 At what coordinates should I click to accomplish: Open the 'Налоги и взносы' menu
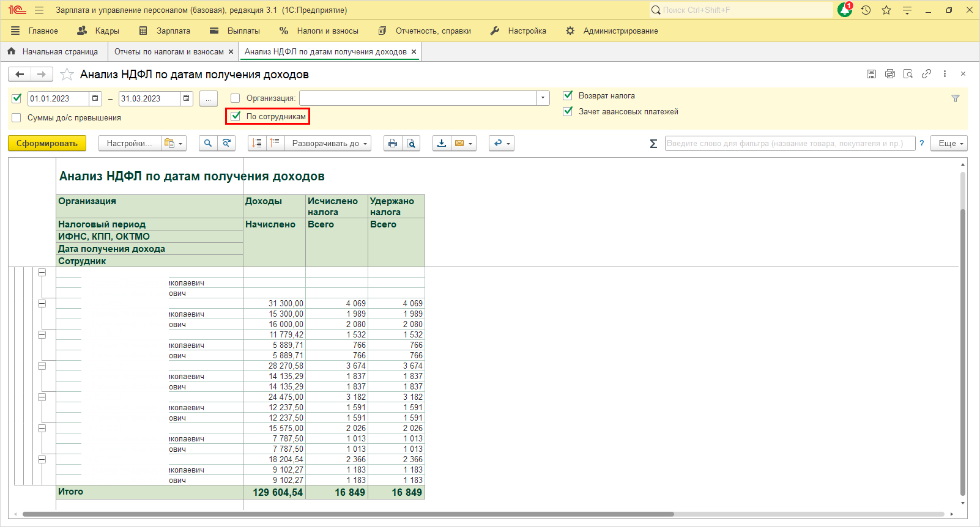pyautogui.click(x=327, y=31)
